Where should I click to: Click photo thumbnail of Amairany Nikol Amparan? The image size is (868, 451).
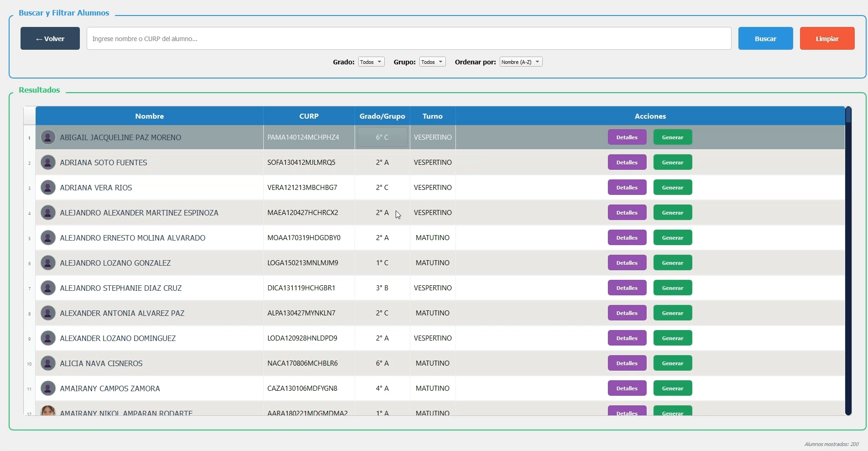[x=48, y=411]
